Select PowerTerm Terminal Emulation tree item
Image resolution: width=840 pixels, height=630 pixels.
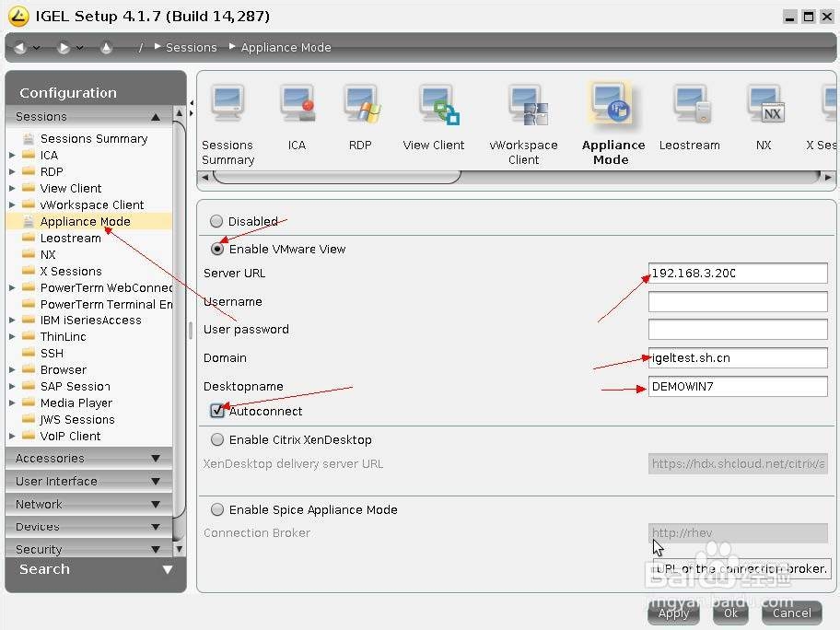(106, 305)
